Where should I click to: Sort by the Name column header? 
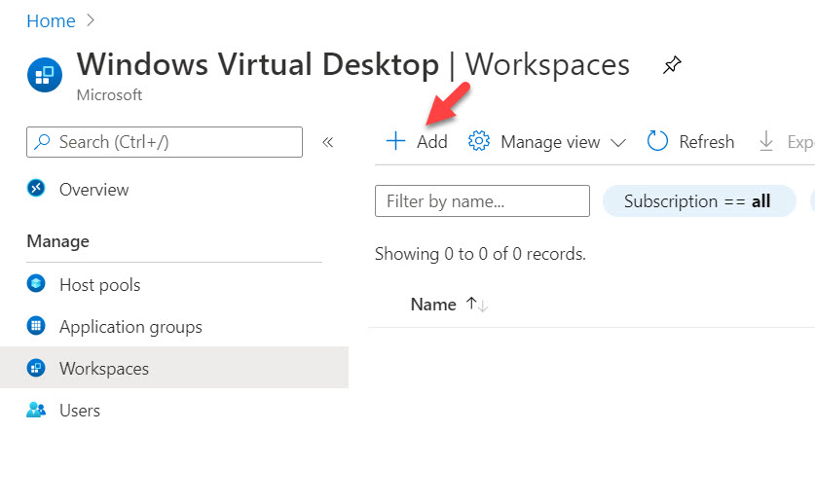433,305
